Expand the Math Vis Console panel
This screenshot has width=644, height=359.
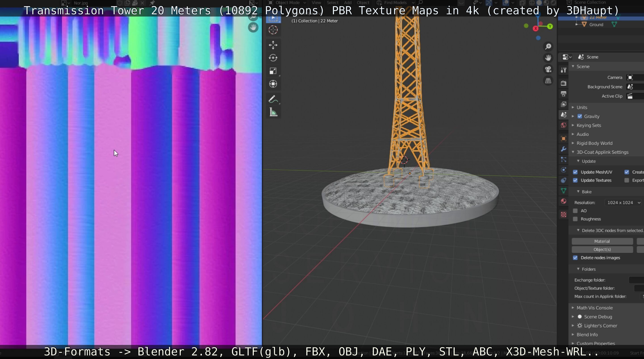tap(573, 308)
